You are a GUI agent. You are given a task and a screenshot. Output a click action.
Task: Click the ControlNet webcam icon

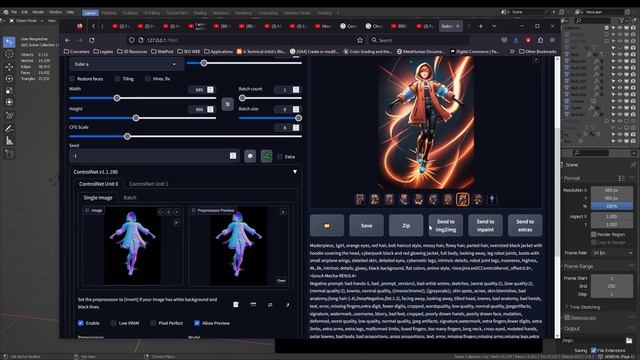point(253,304)
